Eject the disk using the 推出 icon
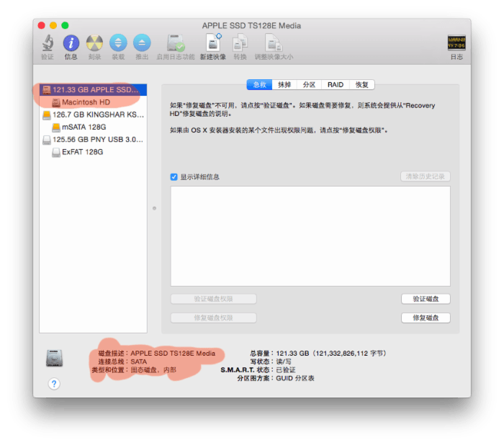The height and width of the screenshot is (445, 504). 142,43
